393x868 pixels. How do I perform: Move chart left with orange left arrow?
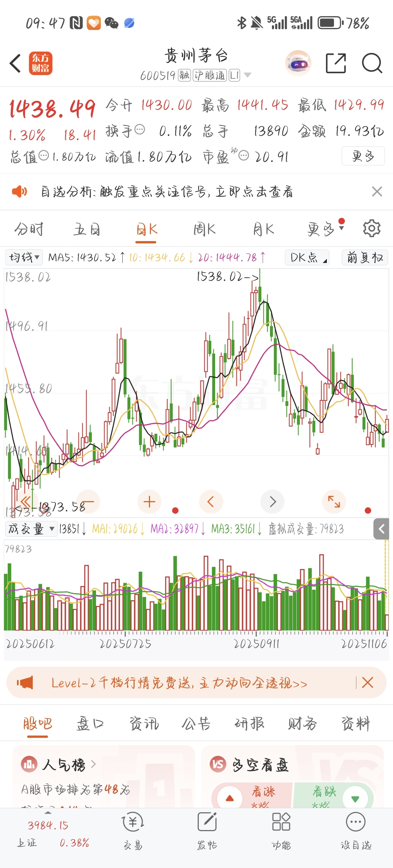pyautogui.click(x=211, y=502)
